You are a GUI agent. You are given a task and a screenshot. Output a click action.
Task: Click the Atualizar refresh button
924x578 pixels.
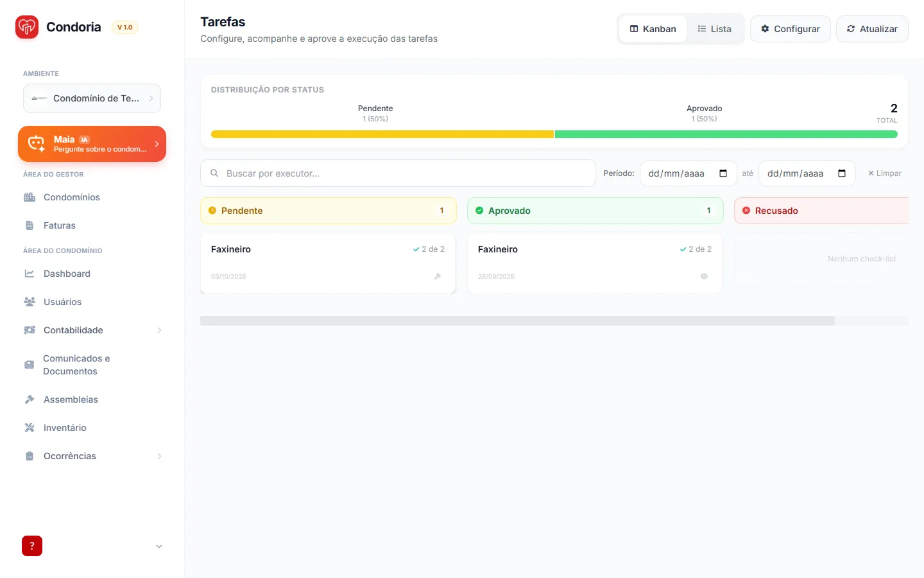click(872, 29)
